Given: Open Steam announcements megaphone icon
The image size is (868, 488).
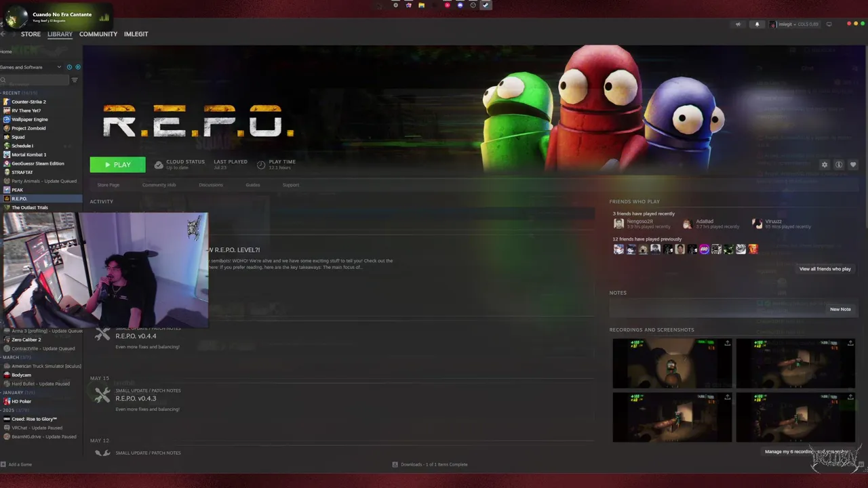Looking at the screenshot, I should pyautogui.click(x=738, y=24).
